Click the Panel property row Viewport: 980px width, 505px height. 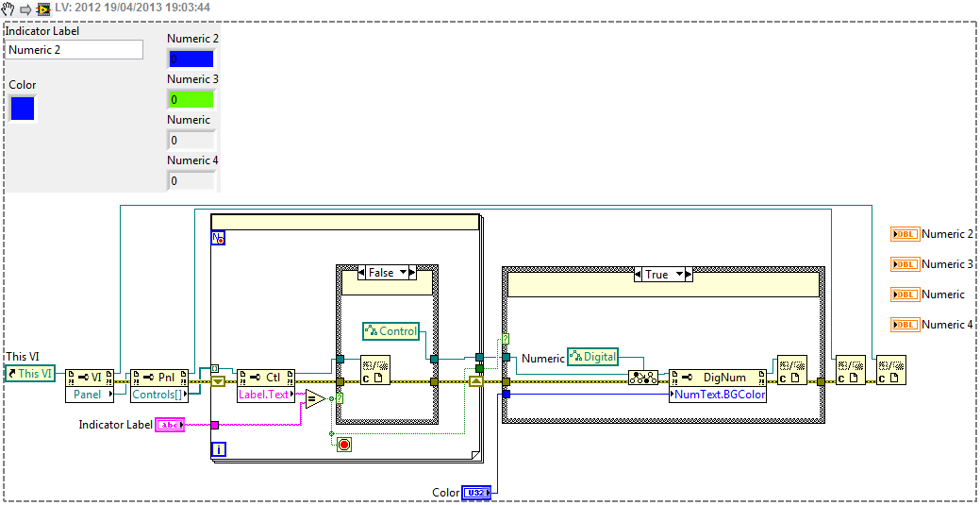pyautogui.click(x=91, y=395)
